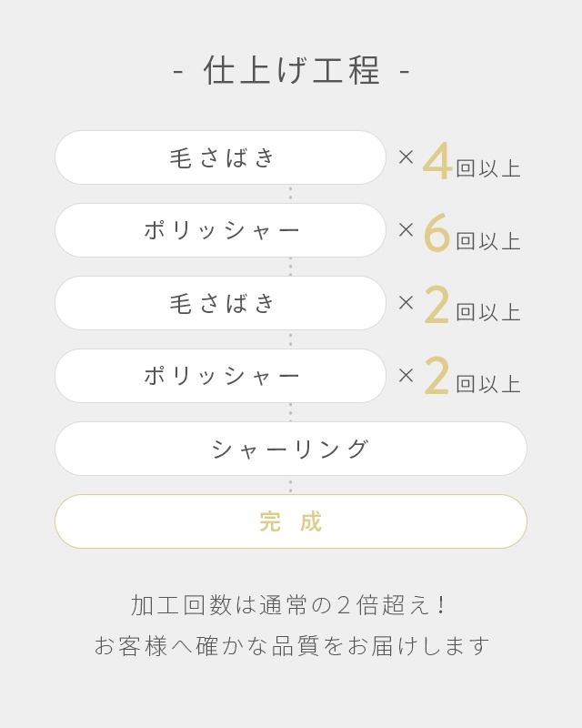The width and height of the screenshot is (582, 728).
Task: Click the × symbol beside last ポリッシャー
Action: (x=406, y=375)
